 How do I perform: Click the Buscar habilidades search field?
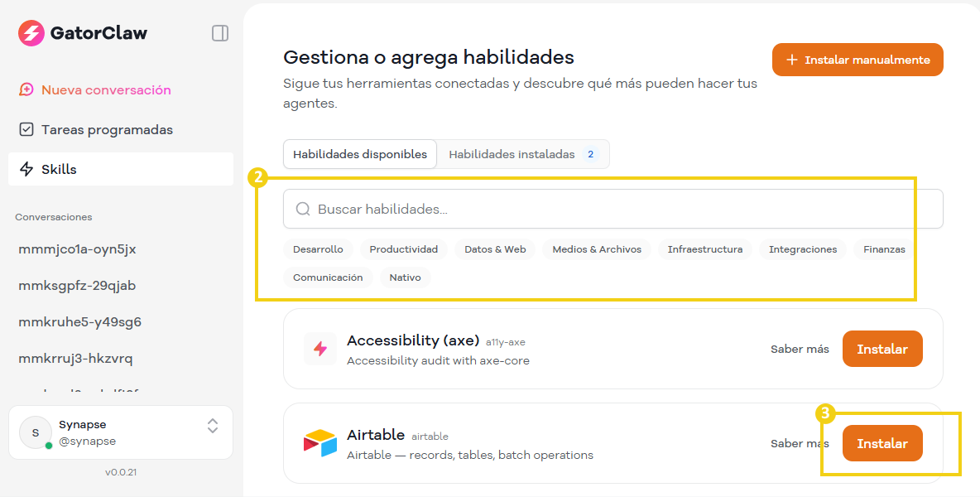497,209
